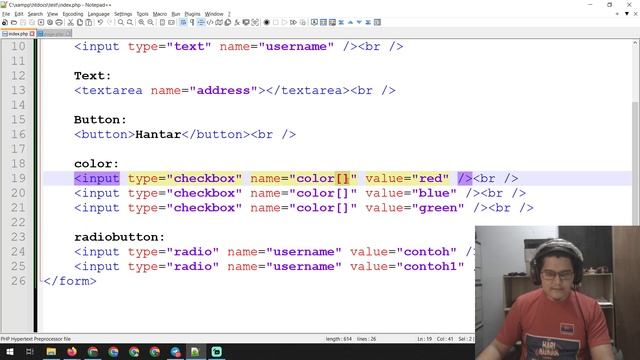Image resolution: width=640 pixels, height=360 pixels.
Task: Open the Run menu
Action: click(x=176, y=14)
